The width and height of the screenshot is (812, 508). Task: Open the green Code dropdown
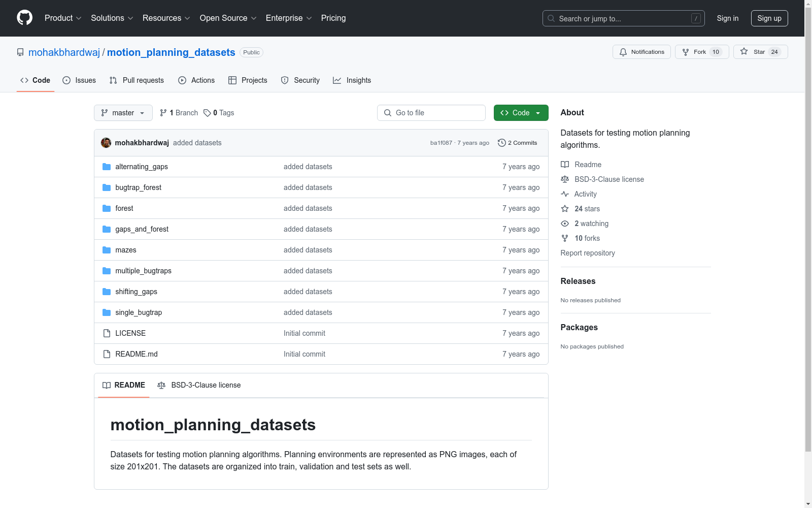[x=521, y=113]
